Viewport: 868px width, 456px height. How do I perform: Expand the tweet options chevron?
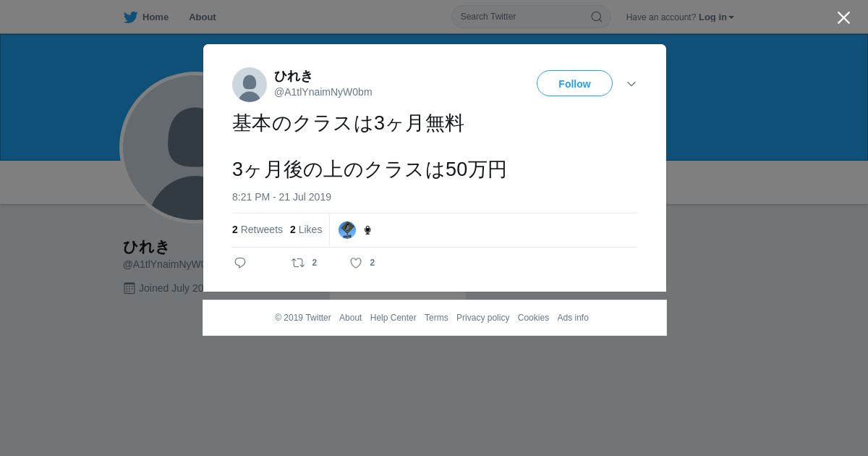click(x=631, y=84)
